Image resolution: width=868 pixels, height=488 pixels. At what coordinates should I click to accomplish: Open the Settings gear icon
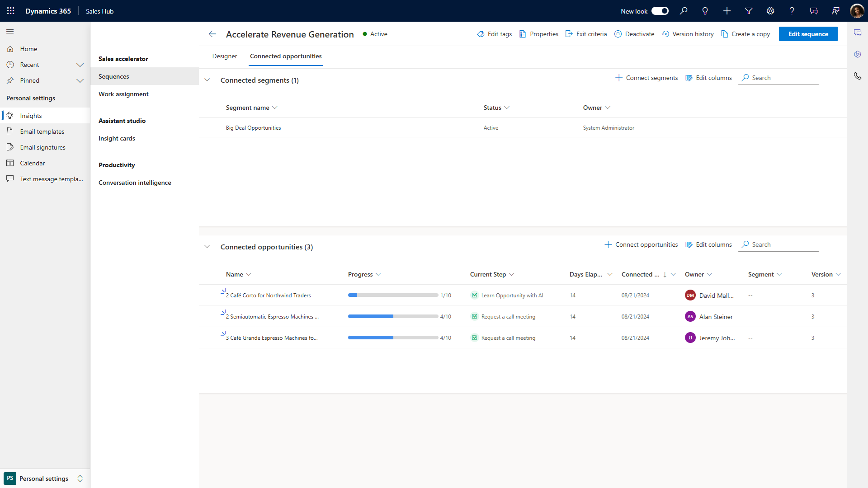coord(770,11)
